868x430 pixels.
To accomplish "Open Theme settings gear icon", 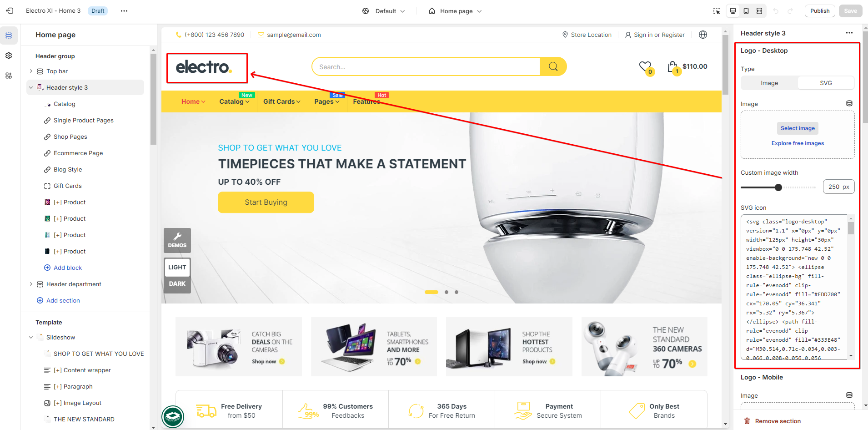I will (x=9, y=56).
